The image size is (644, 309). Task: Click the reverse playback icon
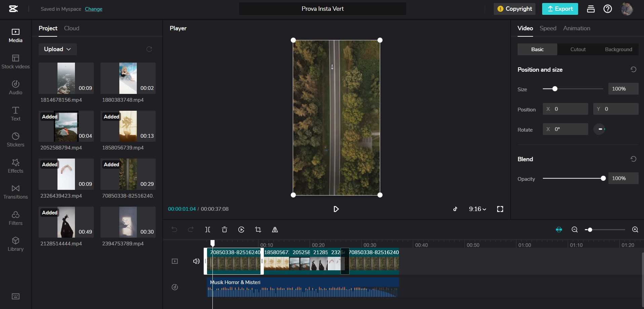click(x=241, y=230)
